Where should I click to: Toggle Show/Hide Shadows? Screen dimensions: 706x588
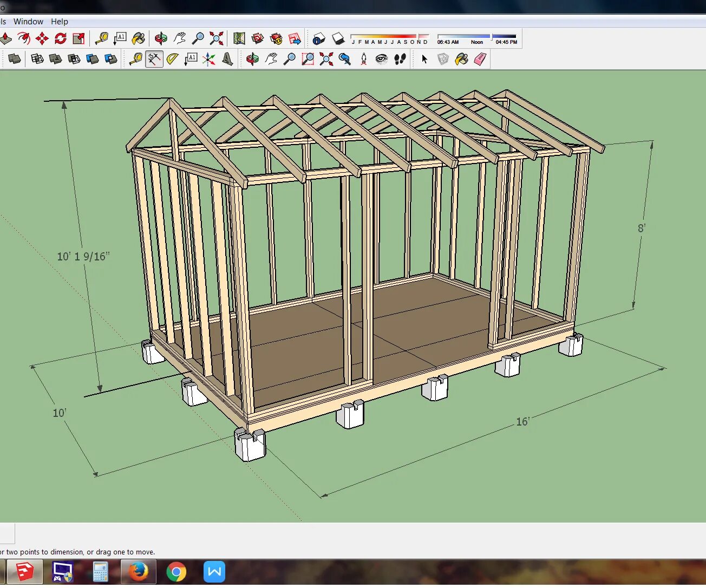(x=338, y=38)
